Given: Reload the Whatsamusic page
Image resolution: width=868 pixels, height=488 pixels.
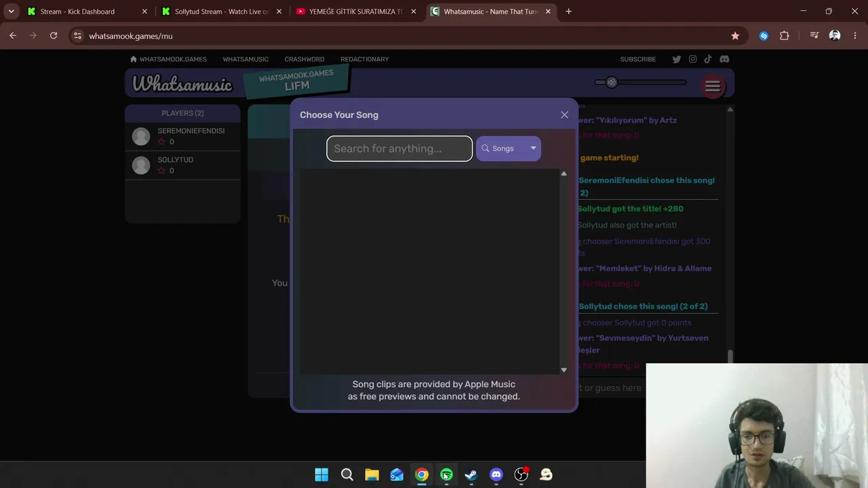Looking at the screenshot, I should tap(54, 36).
